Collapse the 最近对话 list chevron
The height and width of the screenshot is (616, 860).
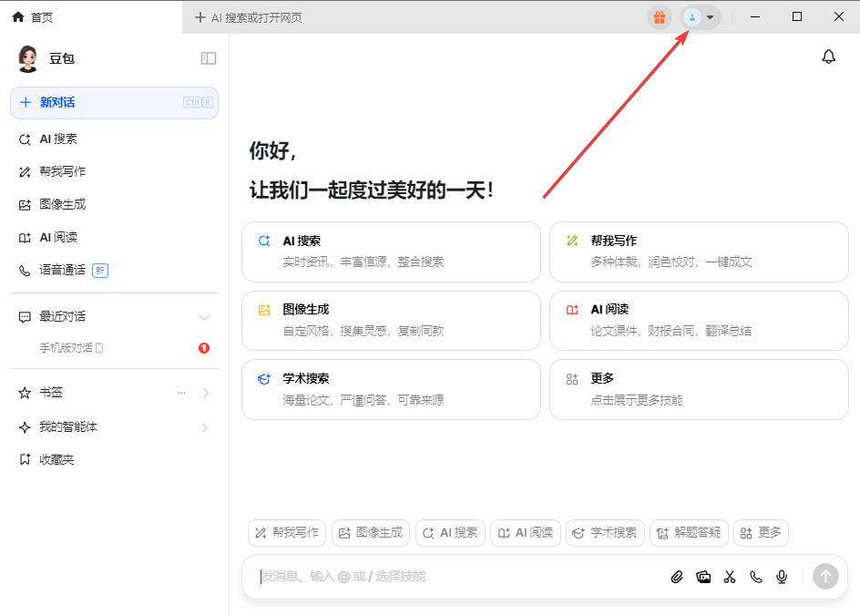click(x=204, y=317)
